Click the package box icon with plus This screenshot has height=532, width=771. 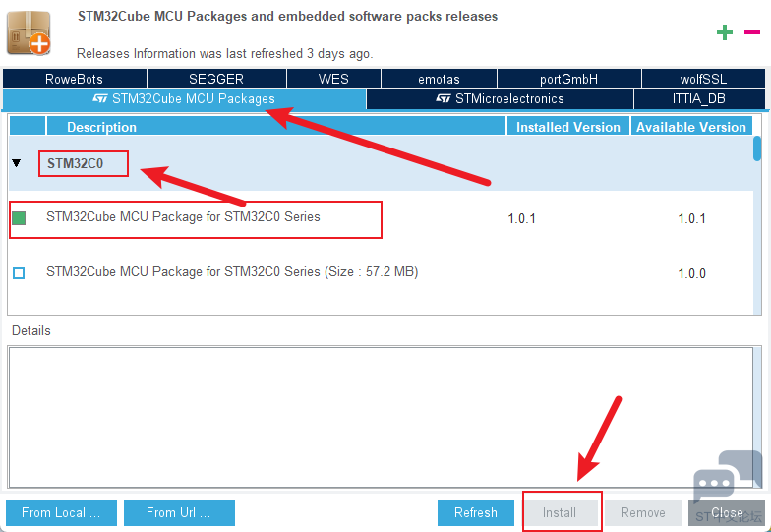tap(29, 33)
